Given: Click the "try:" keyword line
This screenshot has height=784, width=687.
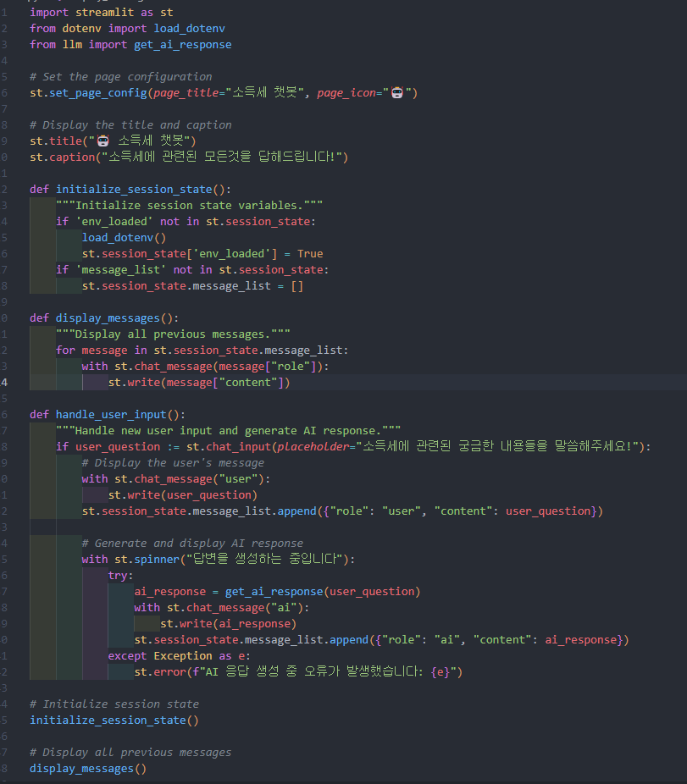Looking at the screenshot, I should (x=120, y=575).
